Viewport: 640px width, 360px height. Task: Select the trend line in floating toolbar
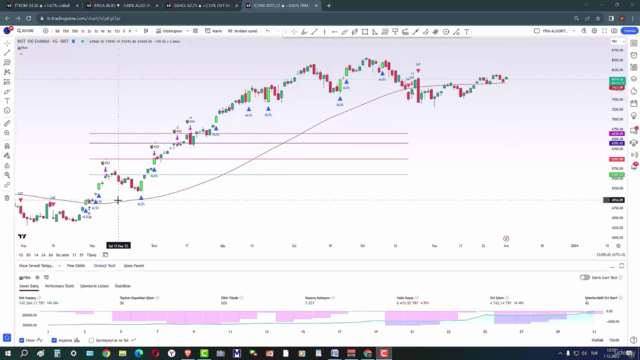pyautogui.click(x=314, y=32)
